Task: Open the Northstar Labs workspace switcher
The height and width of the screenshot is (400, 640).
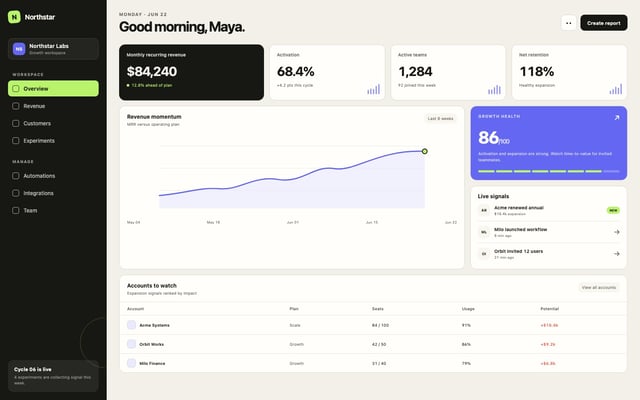Action: [x=53, y=49]
